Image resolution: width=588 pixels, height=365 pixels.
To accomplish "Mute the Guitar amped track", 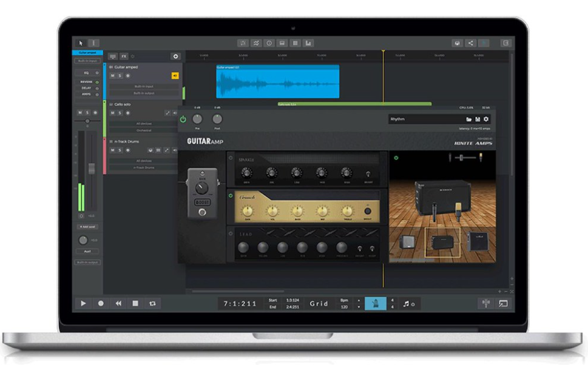I will [112, 76].
